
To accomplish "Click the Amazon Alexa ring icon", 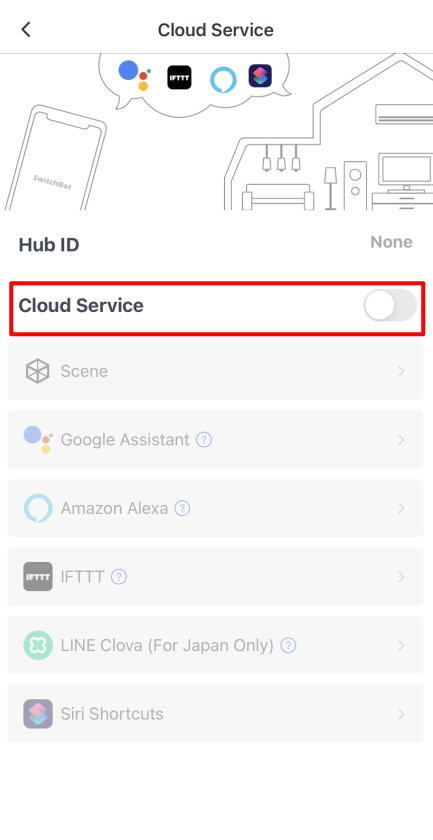I will pos(38,508).
